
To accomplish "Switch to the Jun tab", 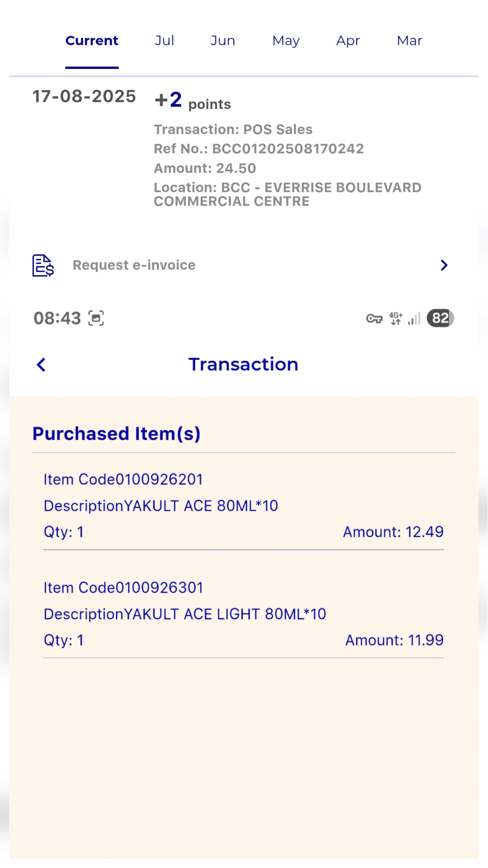I will (223, 41).
